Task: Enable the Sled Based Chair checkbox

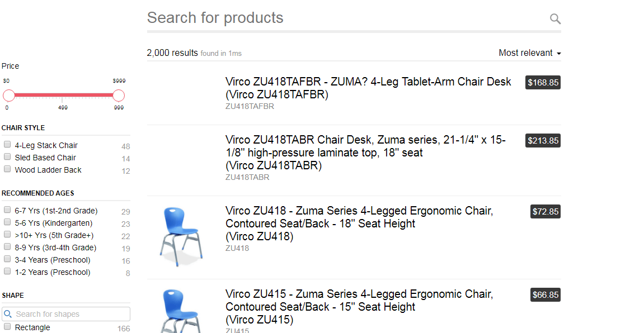Action: [7, 157]
